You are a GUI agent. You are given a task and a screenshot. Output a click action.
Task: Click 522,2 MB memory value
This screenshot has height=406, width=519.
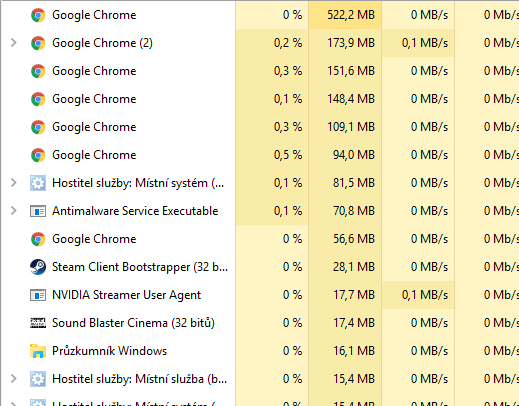351,15
